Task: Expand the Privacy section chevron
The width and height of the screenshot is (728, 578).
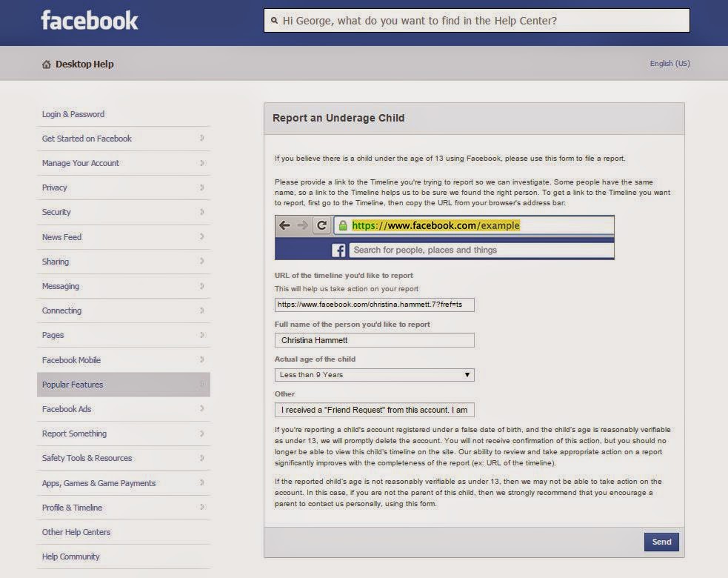Action: (201, 187)
